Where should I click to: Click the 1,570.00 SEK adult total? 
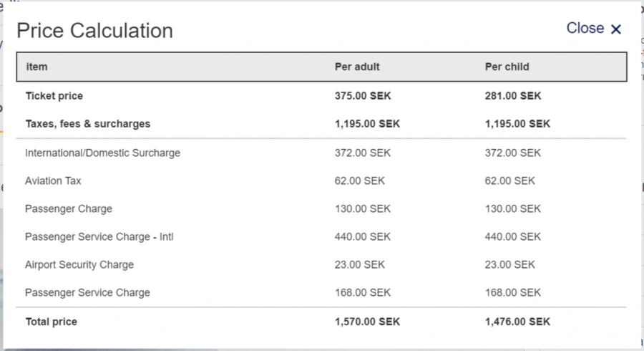(367, 322)
